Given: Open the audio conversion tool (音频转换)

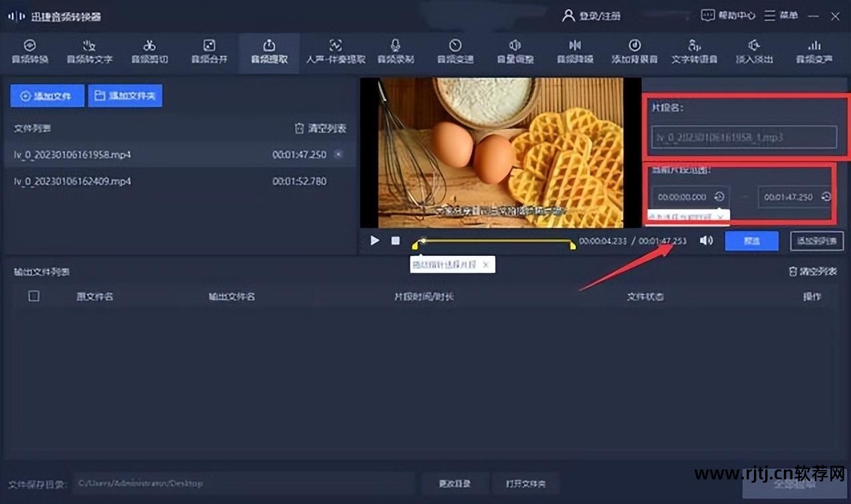Looking at the screenshot, I should [x=30, y=51].
